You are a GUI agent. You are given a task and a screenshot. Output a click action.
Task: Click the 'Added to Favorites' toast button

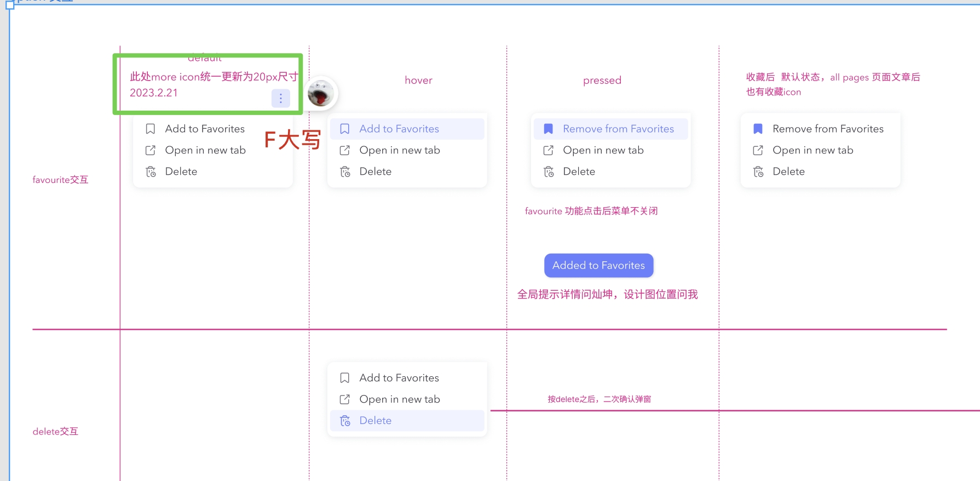(x=599, y=265)
